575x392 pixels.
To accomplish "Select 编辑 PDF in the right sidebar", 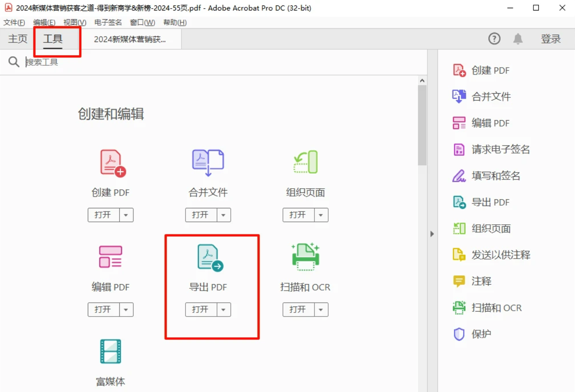I will point(481,123).
